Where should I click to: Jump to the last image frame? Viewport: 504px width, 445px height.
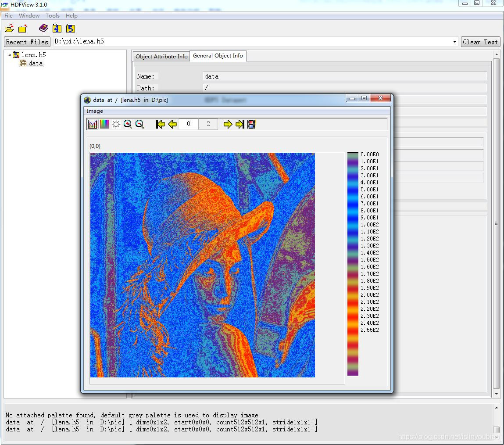[240, 124]
